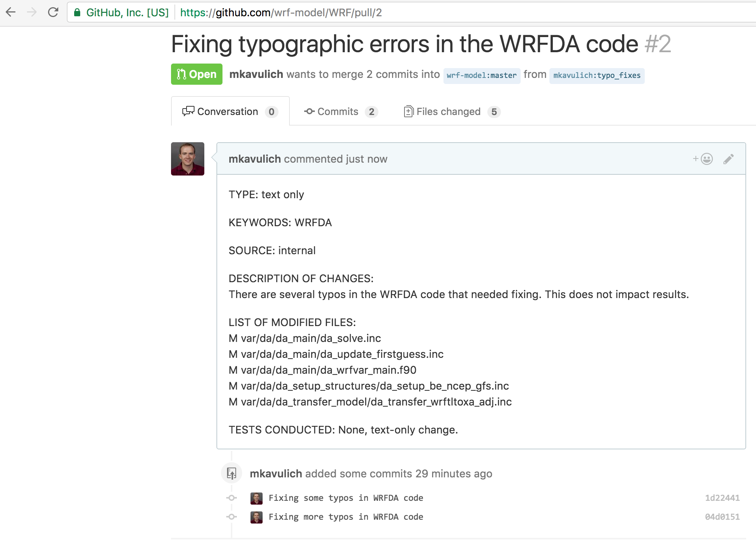Image resolution: width=756 pixels, height=550 pixels.
Task: Open 'Fixing some typos in WRFDA code' commit
Action: click(x=346, y=498)
